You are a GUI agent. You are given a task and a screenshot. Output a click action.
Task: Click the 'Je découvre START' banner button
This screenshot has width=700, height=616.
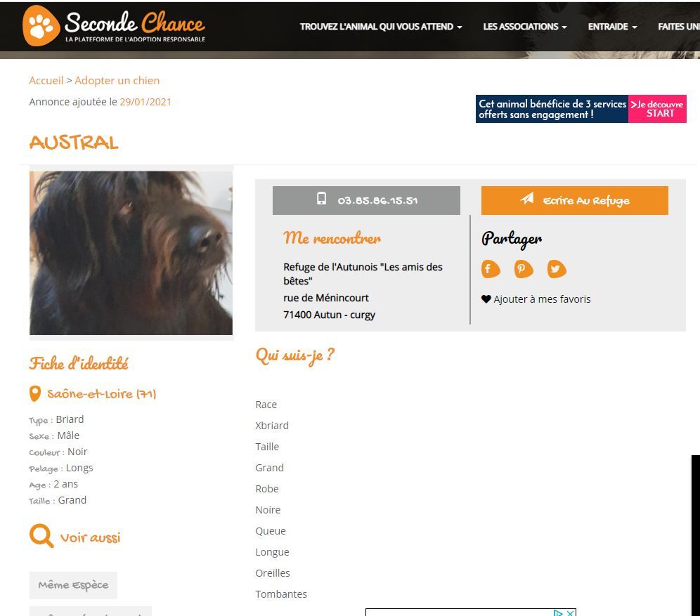point(657,109)
